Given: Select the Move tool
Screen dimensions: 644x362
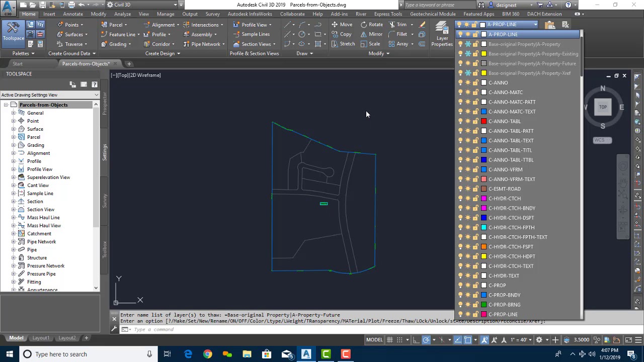Looking at the screenshot, I should coord(342,25).
